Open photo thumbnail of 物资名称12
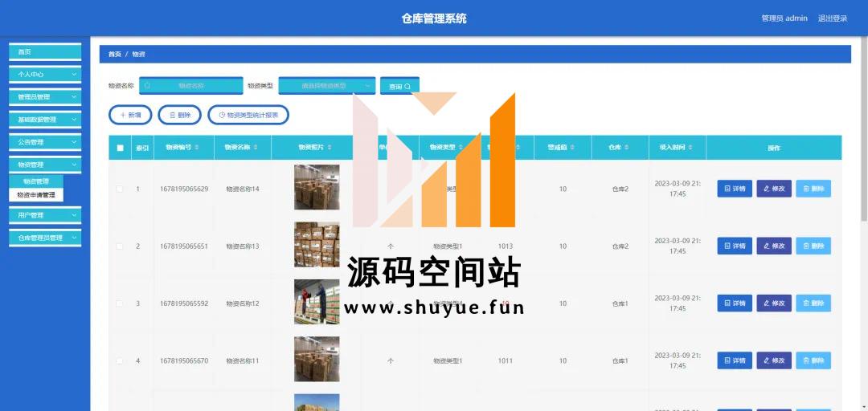 tap(317, 302)
